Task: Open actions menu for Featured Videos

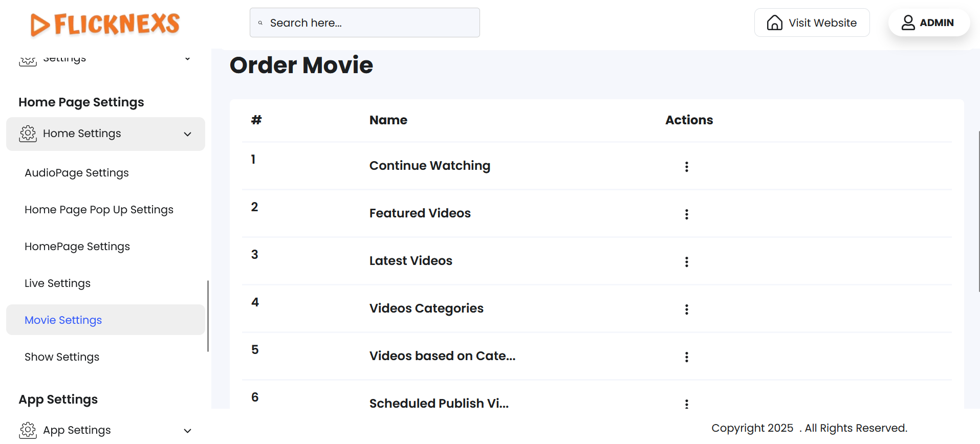Action: click(x=686, y=214)
